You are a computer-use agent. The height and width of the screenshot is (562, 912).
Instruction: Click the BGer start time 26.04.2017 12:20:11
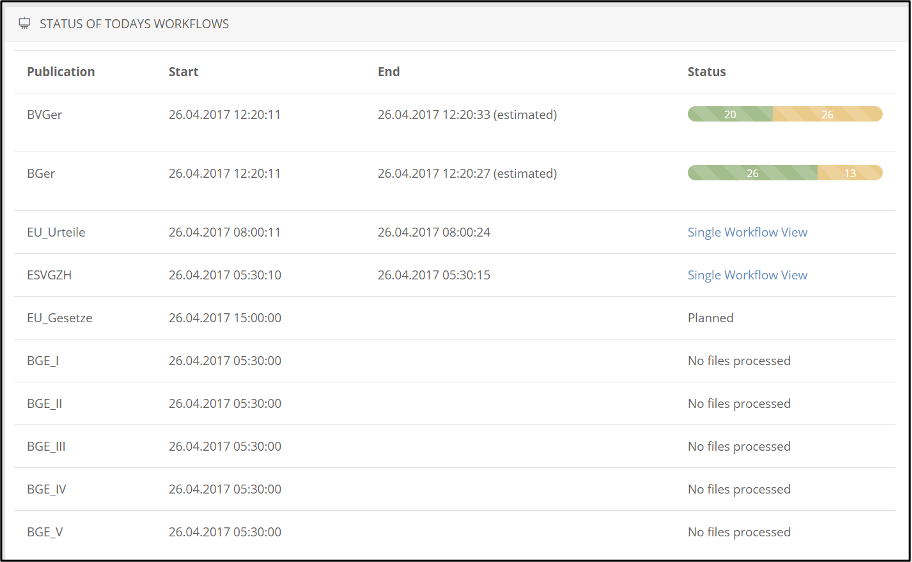(x=225, y=173)
